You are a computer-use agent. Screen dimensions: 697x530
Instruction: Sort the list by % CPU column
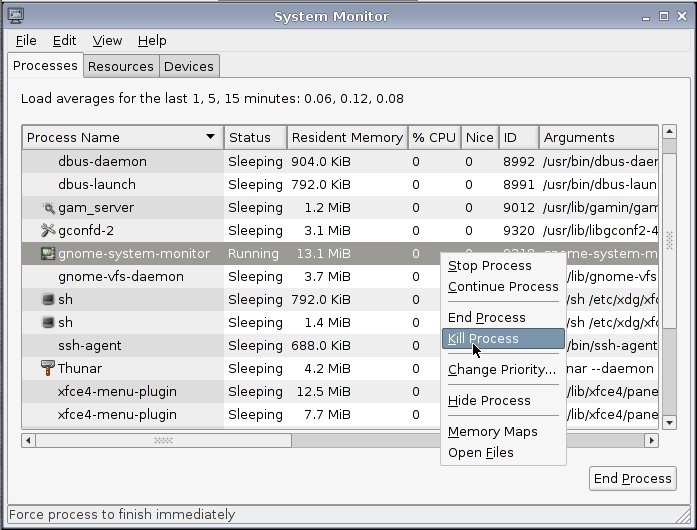click(434, 137)
